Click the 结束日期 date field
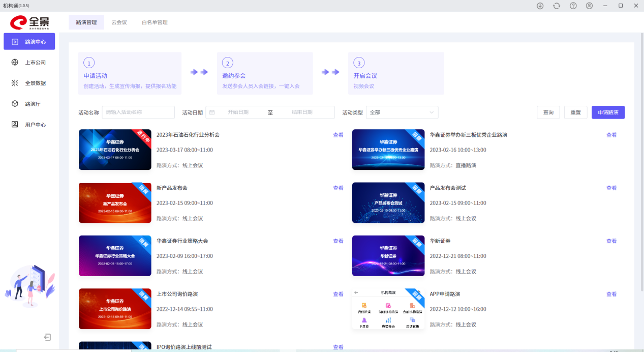This screenshot has height=352, width=644. click(x=302, y=112)
